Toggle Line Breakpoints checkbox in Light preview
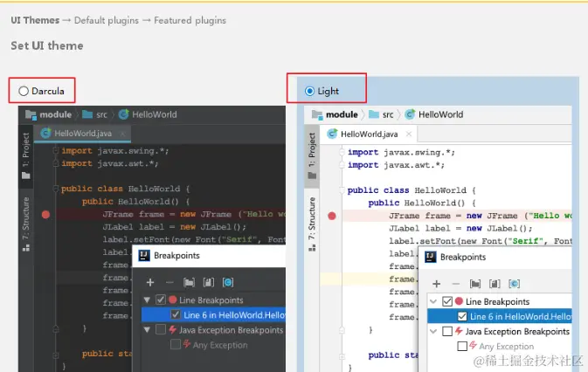The width and height of the screenshot is (588, 372). click(x=447, y=301)
